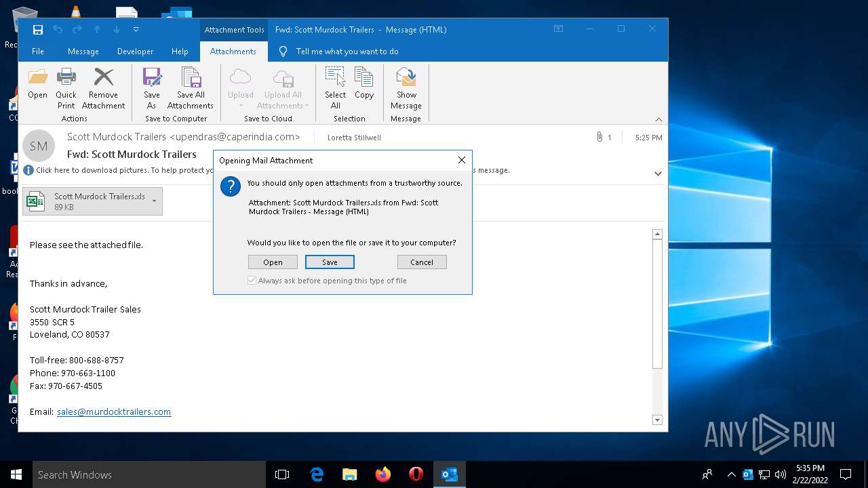The width and height of the screenshot is (868, 488).
Task: Click Save in the Opening Mail Attachment dialog
Action: [x=330, y=262]
